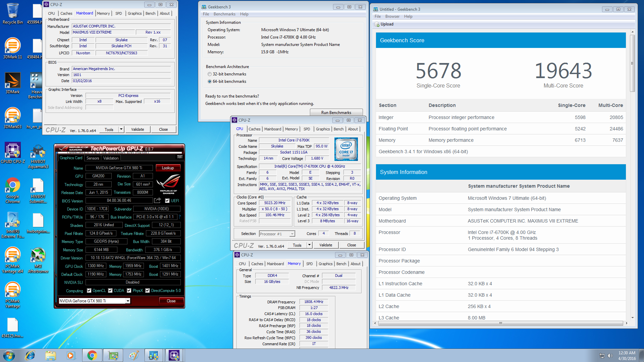Open Windows Explorer from the taskbar
The image size is (644, 362).
[51, 355]
